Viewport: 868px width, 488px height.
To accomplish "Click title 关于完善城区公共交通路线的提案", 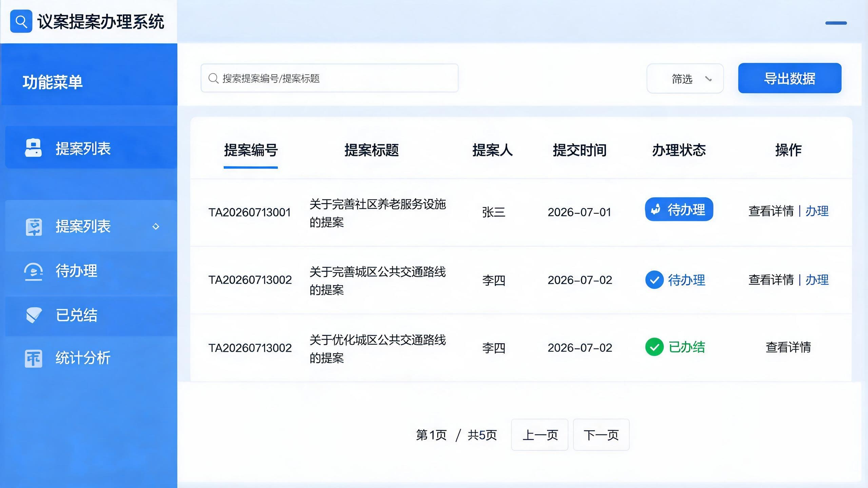I will point(378,281).
